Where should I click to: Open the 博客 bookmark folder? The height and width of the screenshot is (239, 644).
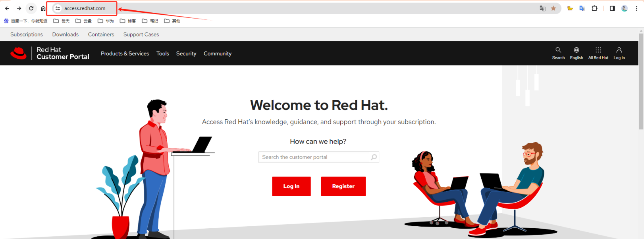point(128,21)
